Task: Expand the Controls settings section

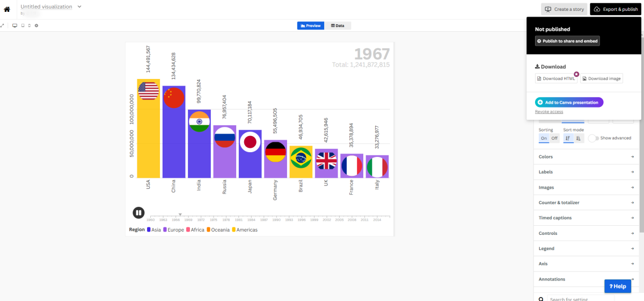Action: [587, 233]
